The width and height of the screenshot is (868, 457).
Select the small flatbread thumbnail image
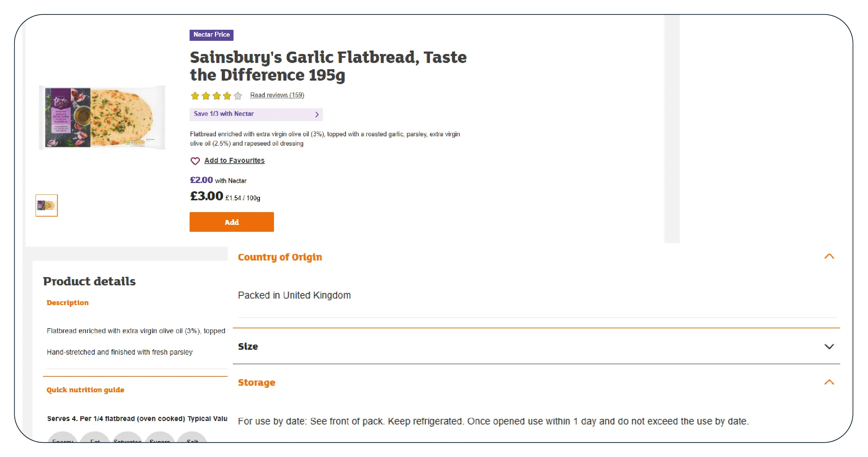pyautogui.click(x=47, y=205)
